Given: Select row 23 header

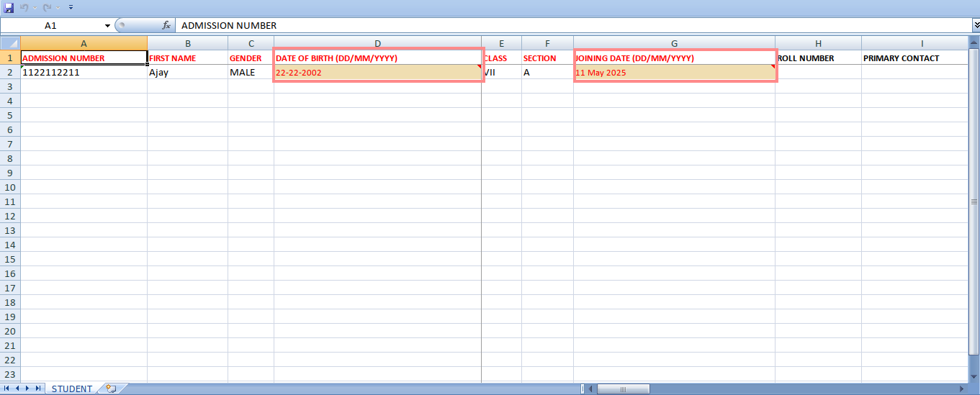Looking at the screenshot, I should click(x=10, y=374).
